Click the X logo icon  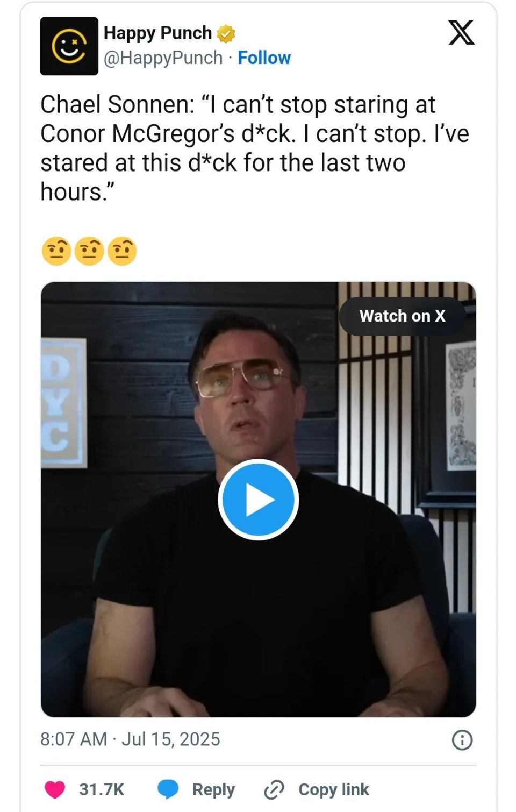pos(461,33)
